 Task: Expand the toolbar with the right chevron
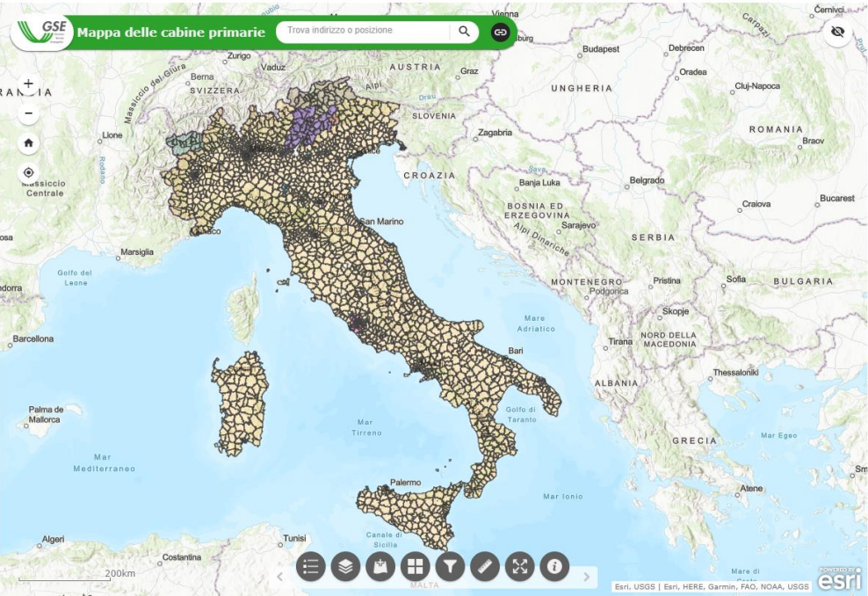[x=587, y=577]
